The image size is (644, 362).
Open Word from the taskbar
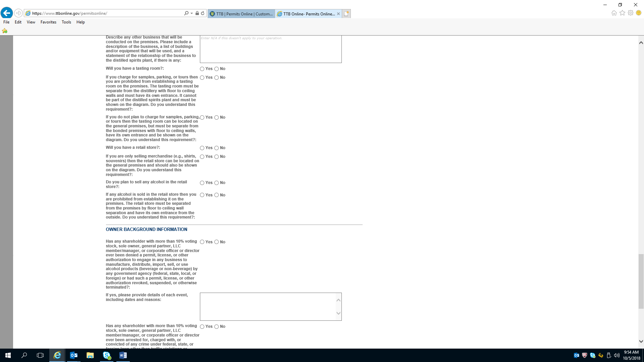pyautogui.click(x=123, y=355)
